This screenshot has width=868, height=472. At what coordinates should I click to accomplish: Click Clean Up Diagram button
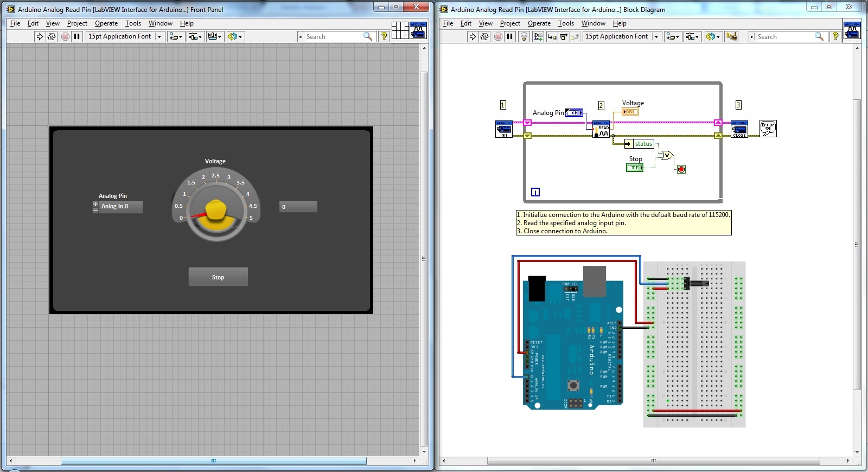pyautogui.click(x=731, y=36)
